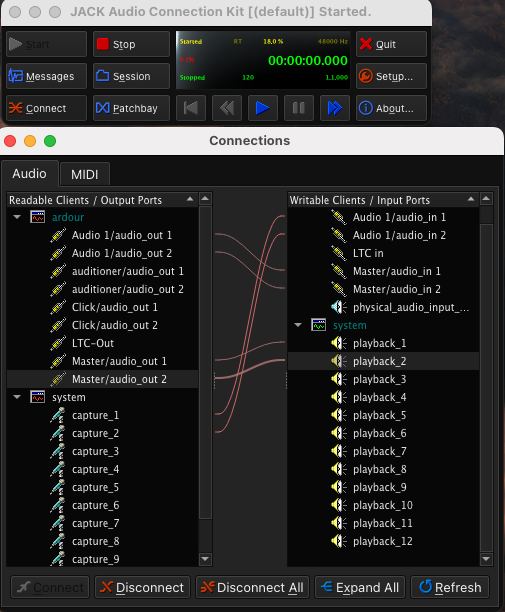Image resolution: width=505 pixels, height=612 pixels.
Task: Click the input plug icon of LTC in
Action: 339,253
